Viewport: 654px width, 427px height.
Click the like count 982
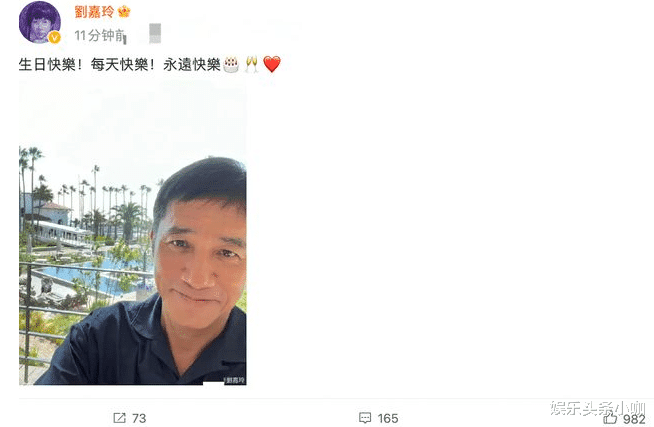(x=634, y=419)
